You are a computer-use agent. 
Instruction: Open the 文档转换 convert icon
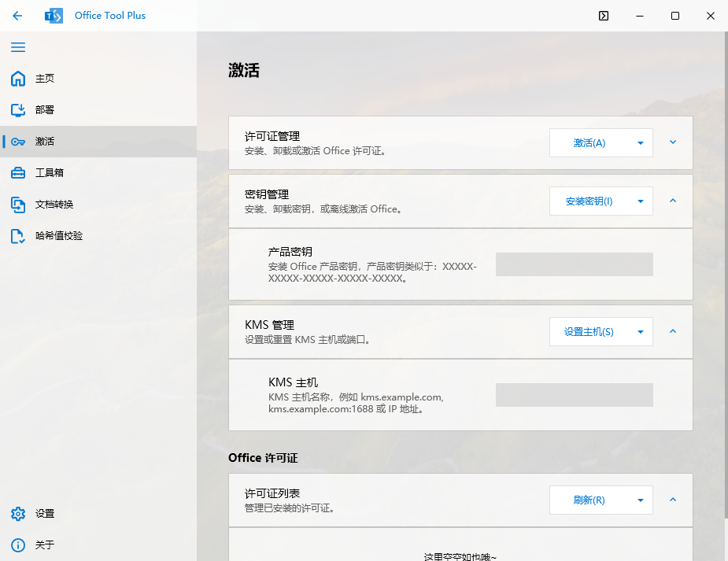pyautogui.click(x=18, y=205)
